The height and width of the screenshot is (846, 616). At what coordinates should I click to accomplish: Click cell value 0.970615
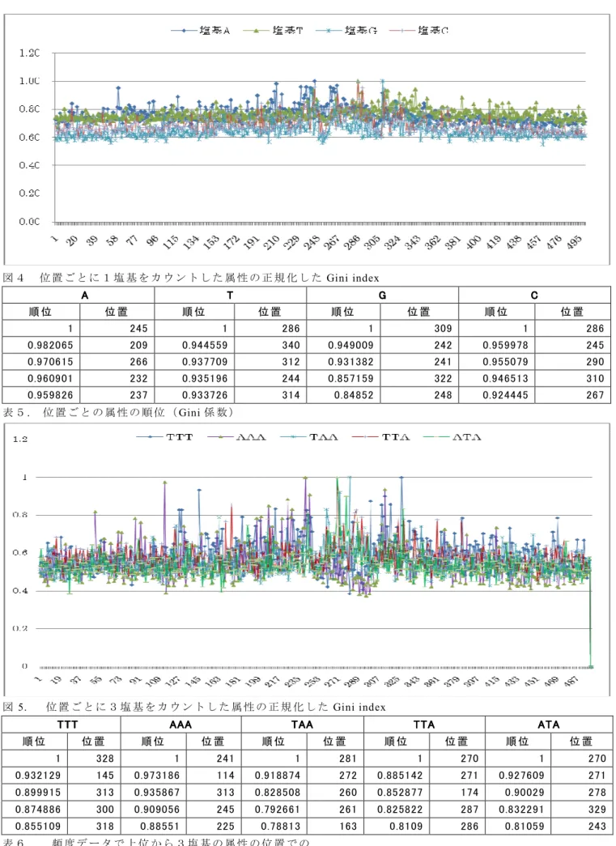pyautogui.click(x=51, y=362)
